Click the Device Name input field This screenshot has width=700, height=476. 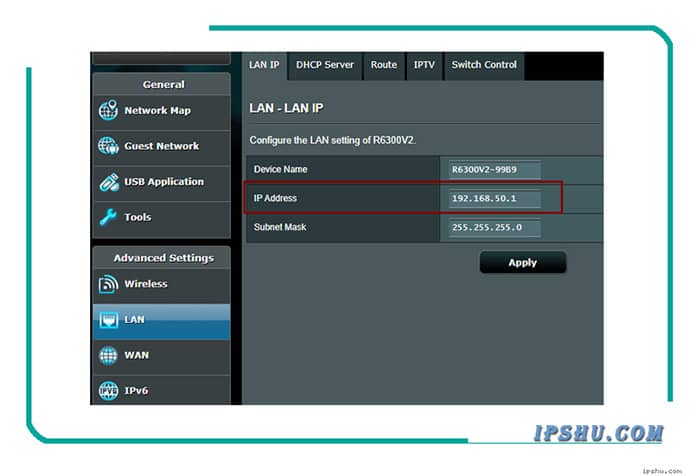coord(494,170)
